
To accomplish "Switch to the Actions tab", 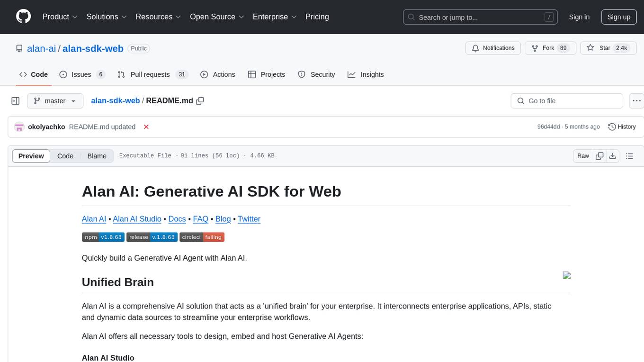I will (218, 74).
